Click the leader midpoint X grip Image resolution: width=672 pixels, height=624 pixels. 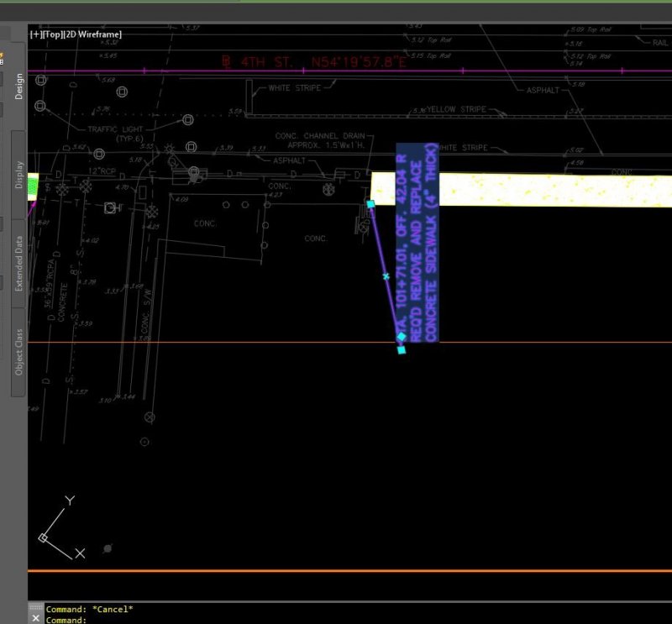pyautogui.click(x=386, y=275)
